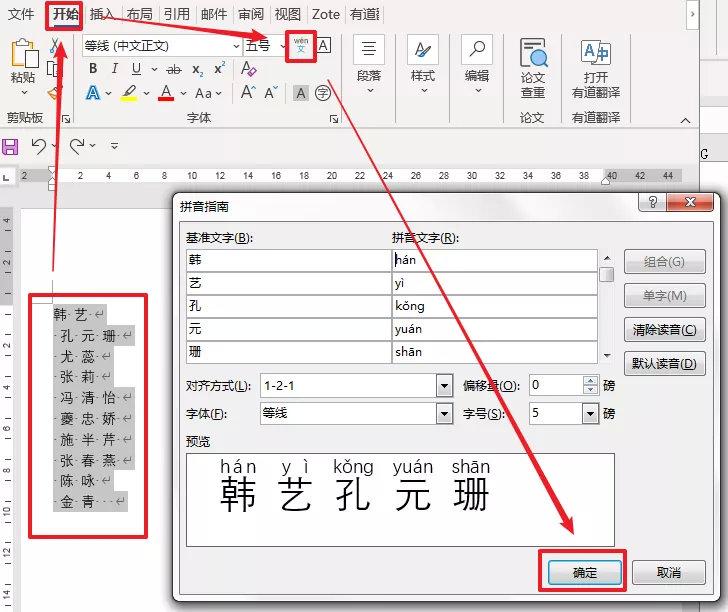Open the font color dropdown arrow
728x612 pixels.
[183, 93]
